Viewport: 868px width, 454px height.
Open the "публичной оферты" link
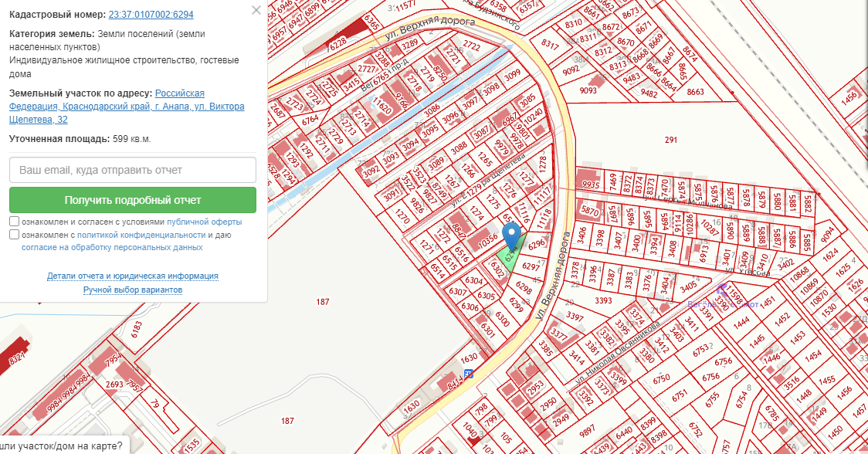pos(204,221)
